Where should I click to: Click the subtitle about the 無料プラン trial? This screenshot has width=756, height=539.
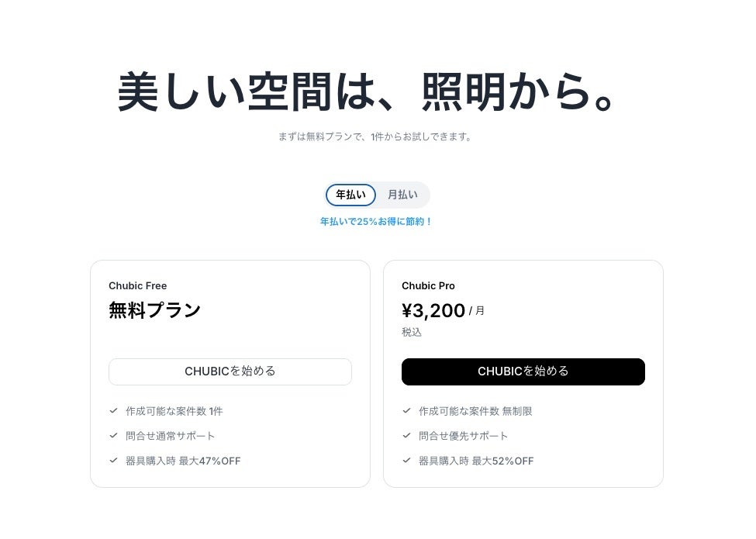(375, 137)
